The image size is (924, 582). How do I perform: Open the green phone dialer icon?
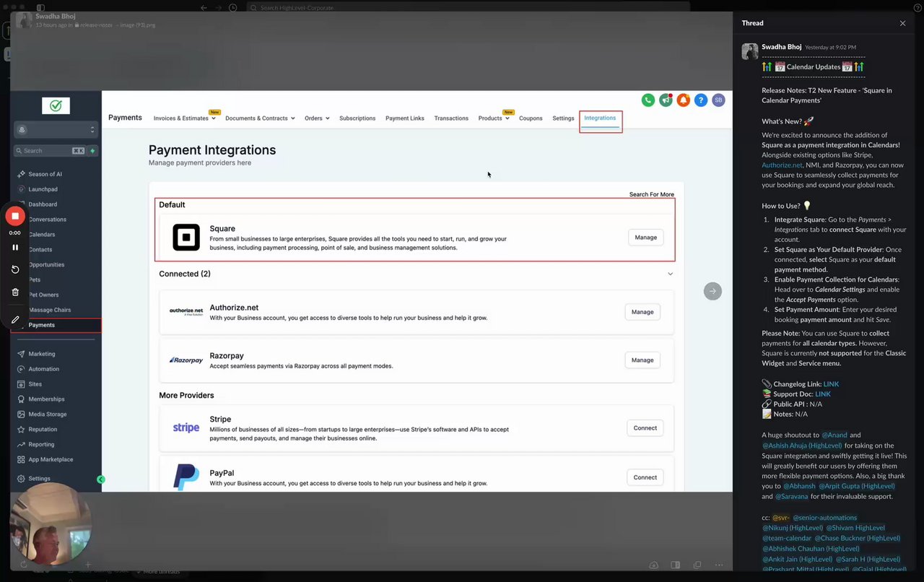[x=648, y=100]
